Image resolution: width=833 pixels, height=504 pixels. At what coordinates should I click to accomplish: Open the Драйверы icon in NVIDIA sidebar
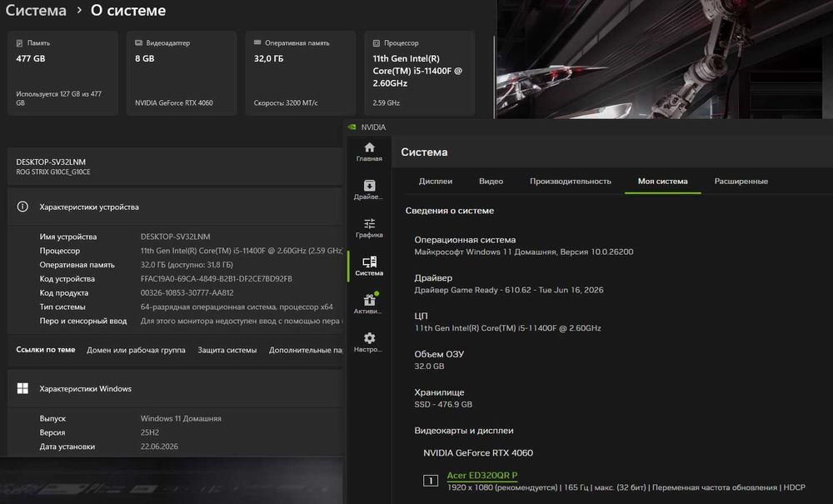pos(369,185)
